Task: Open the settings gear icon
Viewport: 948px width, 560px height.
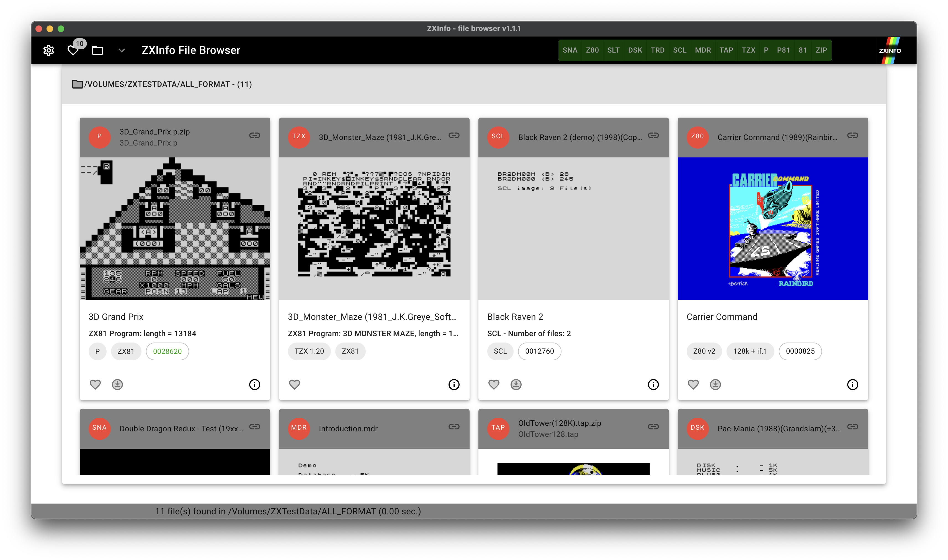Action: [49, 50]
